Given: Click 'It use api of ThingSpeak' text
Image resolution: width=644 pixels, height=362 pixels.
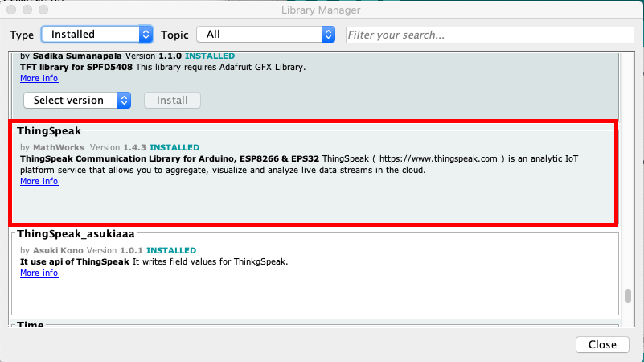Looking at the screenshot, I should (x=75, y=261).
